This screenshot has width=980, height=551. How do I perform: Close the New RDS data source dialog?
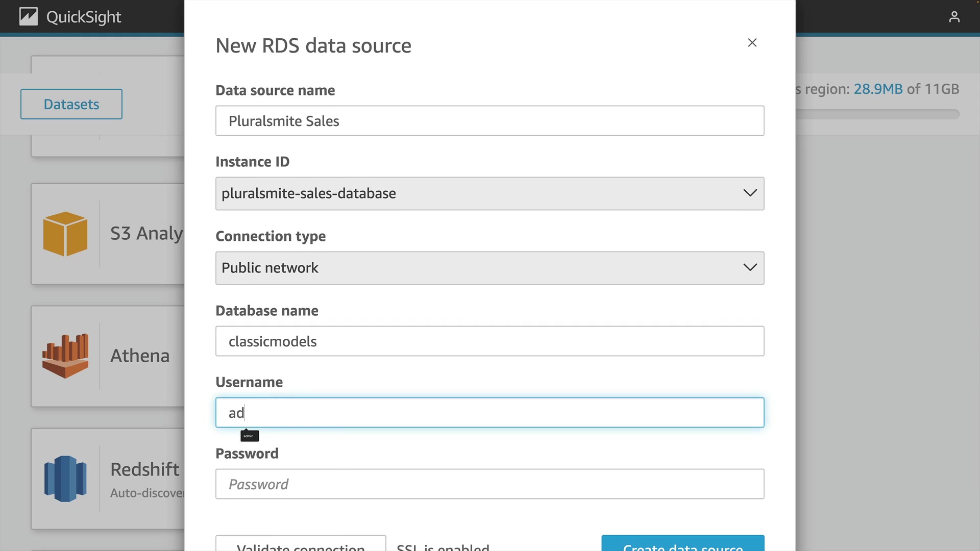(x=752, y=43)
